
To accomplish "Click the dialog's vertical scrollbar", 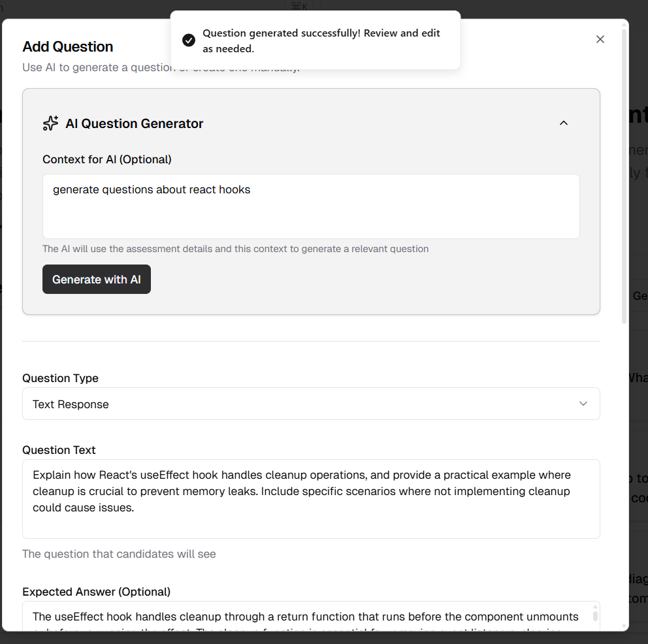I will 624,176.
